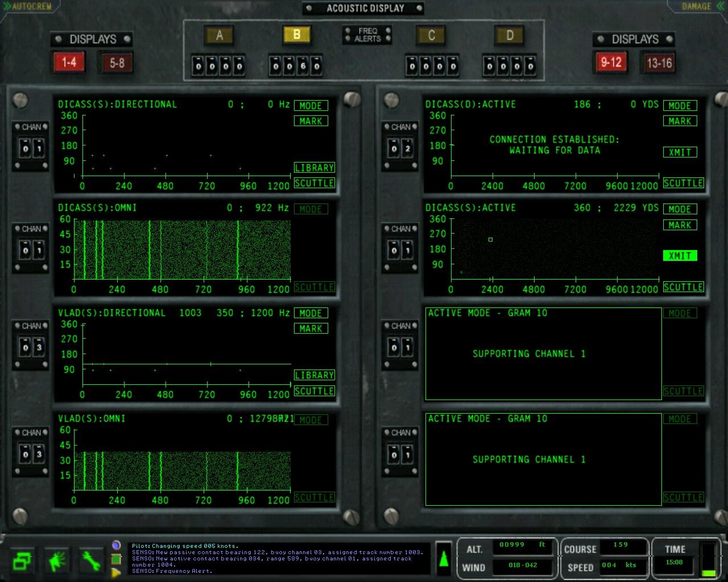
Task: Toggle frequency alert D button
Action: pyautogui.click(x=510, y=35)
